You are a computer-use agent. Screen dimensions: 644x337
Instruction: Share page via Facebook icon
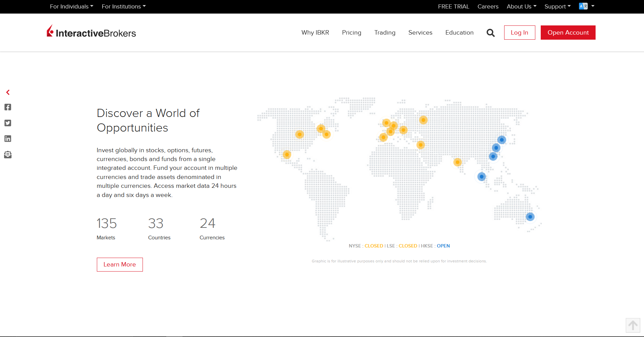pos(8,107)
